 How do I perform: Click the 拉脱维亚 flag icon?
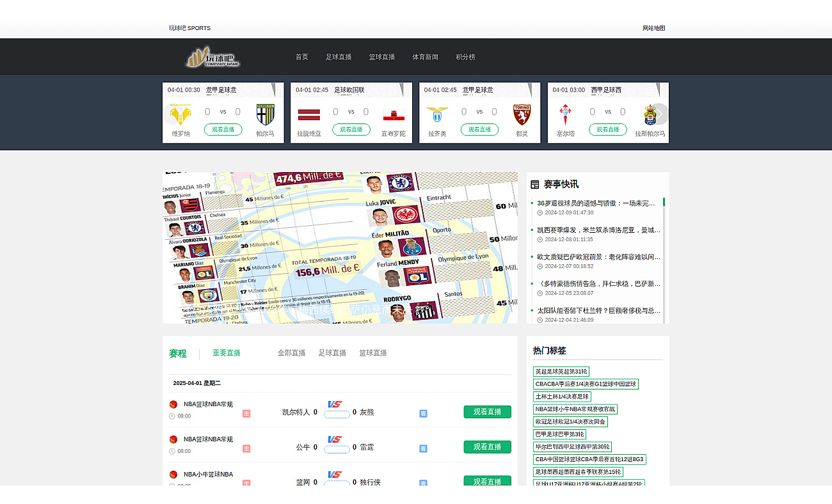click(x=308, y=114)
